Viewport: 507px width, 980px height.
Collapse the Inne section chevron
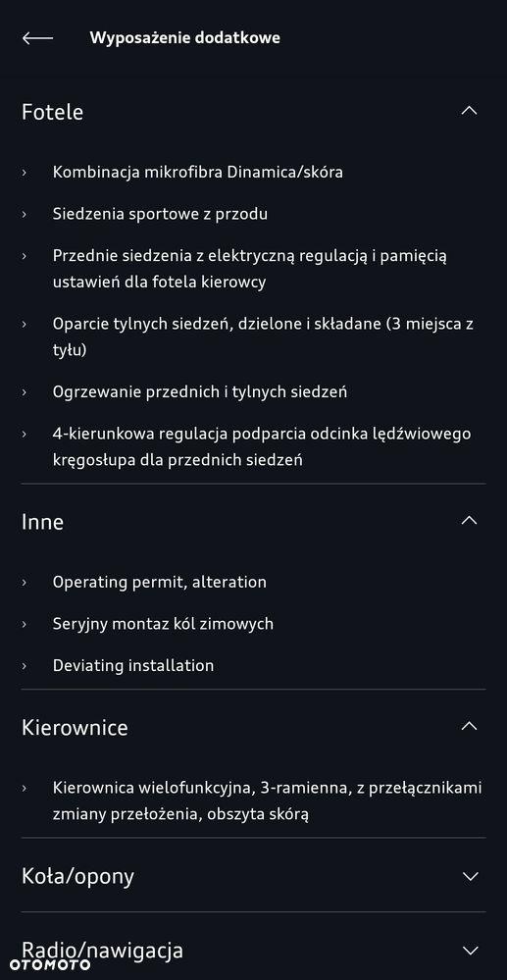[469, 520]
